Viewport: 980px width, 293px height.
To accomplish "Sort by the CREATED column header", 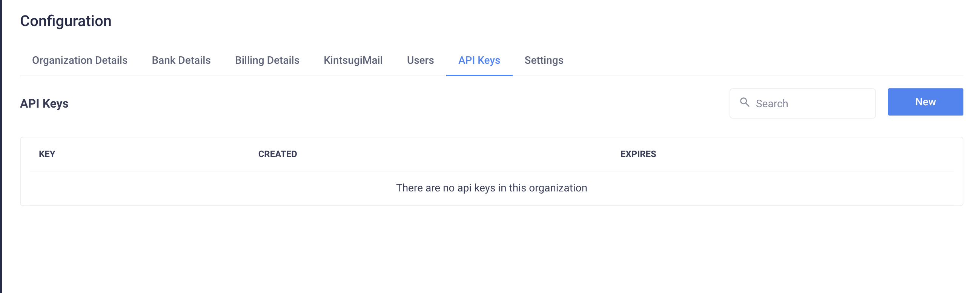I will pos(277,154).
